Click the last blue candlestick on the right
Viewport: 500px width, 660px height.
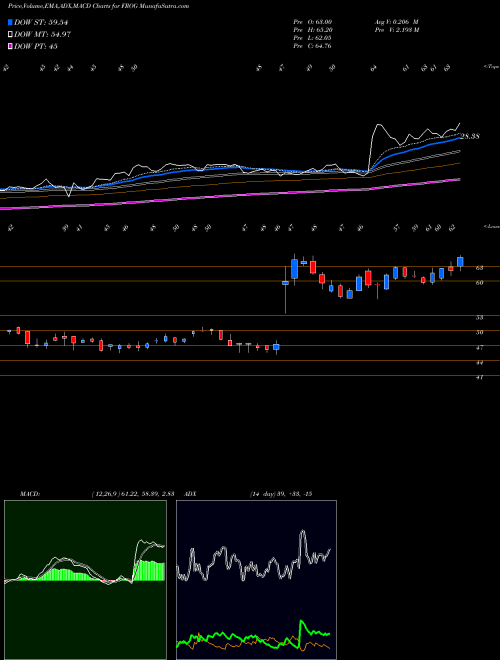pyautogui.click(x=460, y=262)
